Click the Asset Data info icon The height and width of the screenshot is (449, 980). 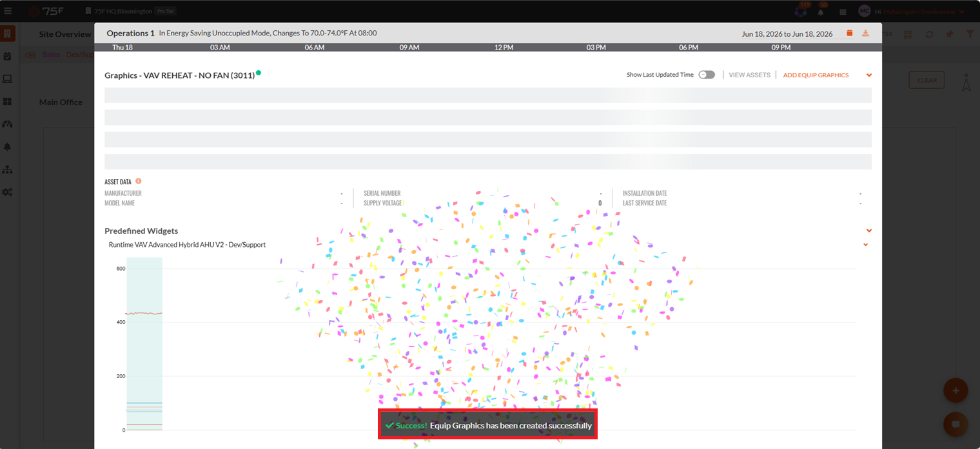pos(138,182)
